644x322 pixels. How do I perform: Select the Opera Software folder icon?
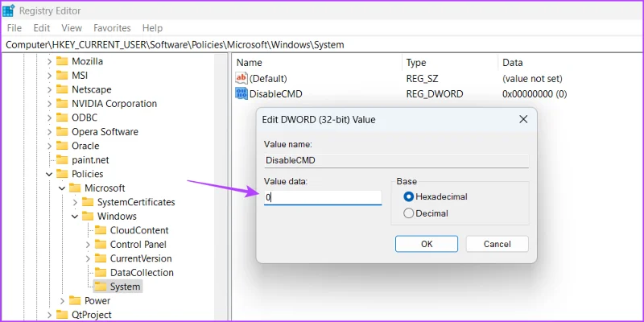(x=62, y=132)
